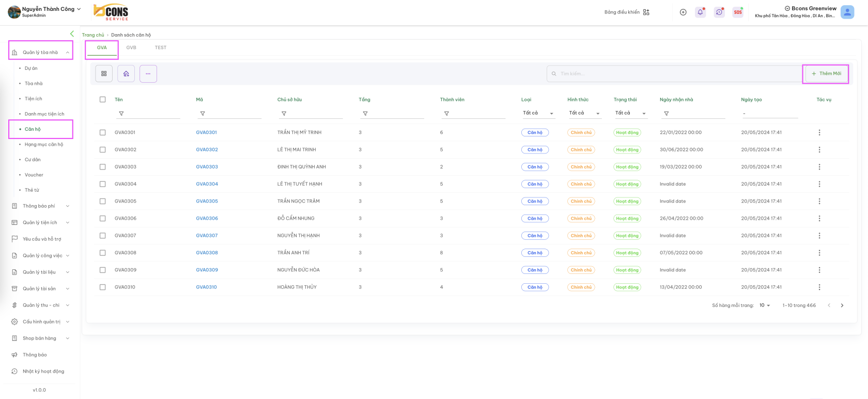Screen dimensions: 868x399
Task: Click the filter icon under Tên column
Action: click(121, 113)
